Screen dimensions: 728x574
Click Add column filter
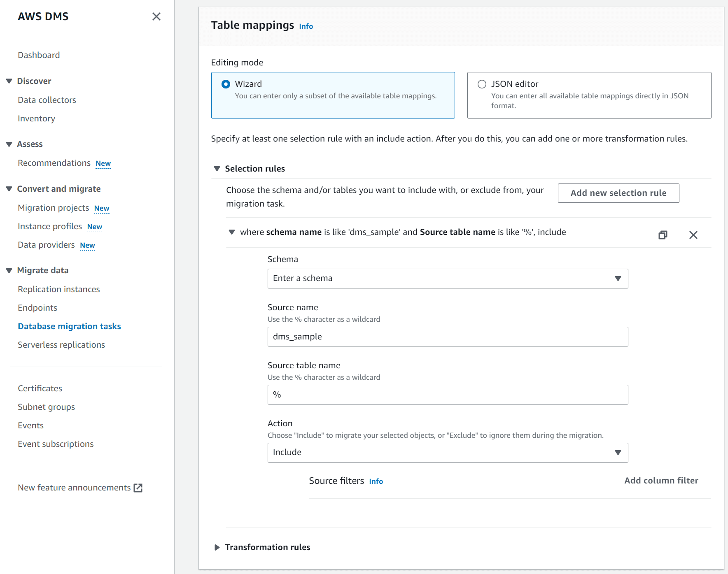pos(661,480)
